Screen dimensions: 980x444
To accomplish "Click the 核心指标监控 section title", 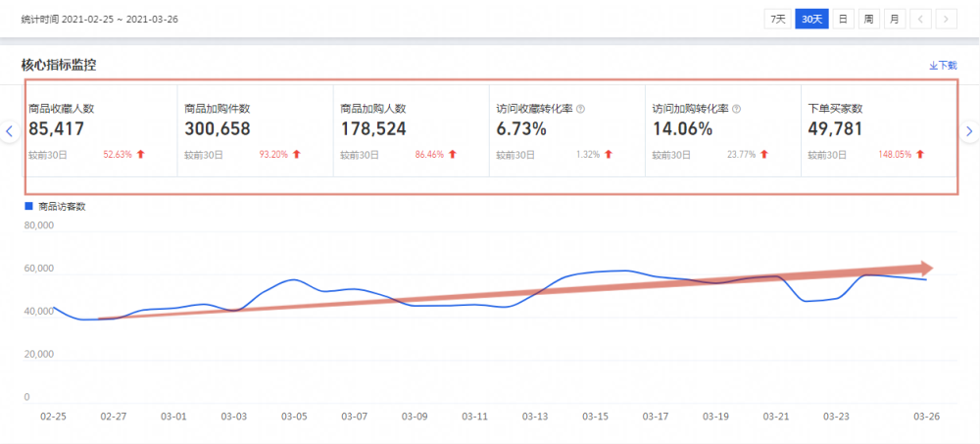I will 58,65.
